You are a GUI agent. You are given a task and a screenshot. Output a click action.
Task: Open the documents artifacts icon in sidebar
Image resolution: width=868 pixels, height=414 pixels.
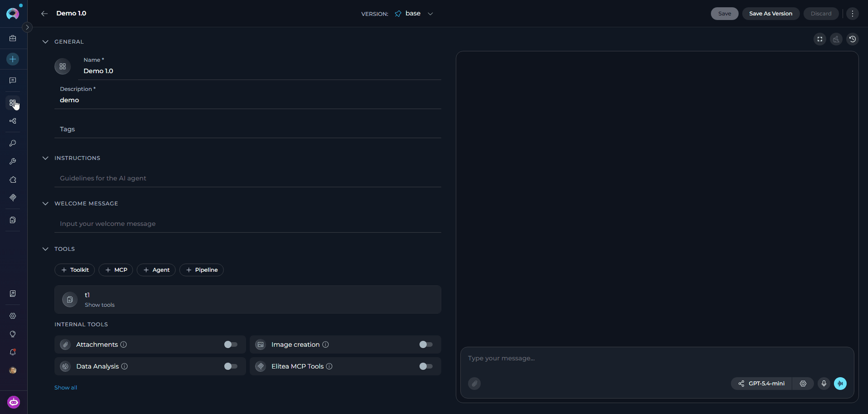[x=13, y=220]
